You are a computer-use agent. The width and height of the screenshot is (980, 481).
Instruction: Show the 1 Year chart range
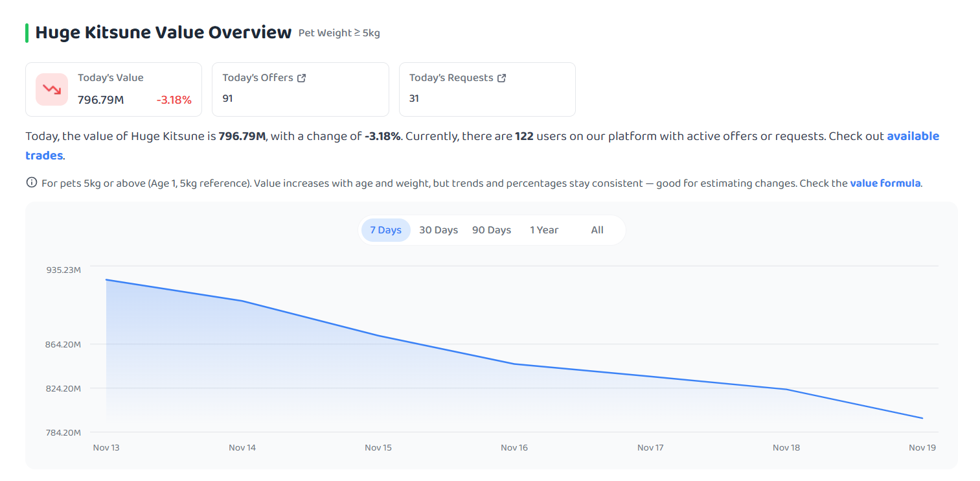click(544, 230)
